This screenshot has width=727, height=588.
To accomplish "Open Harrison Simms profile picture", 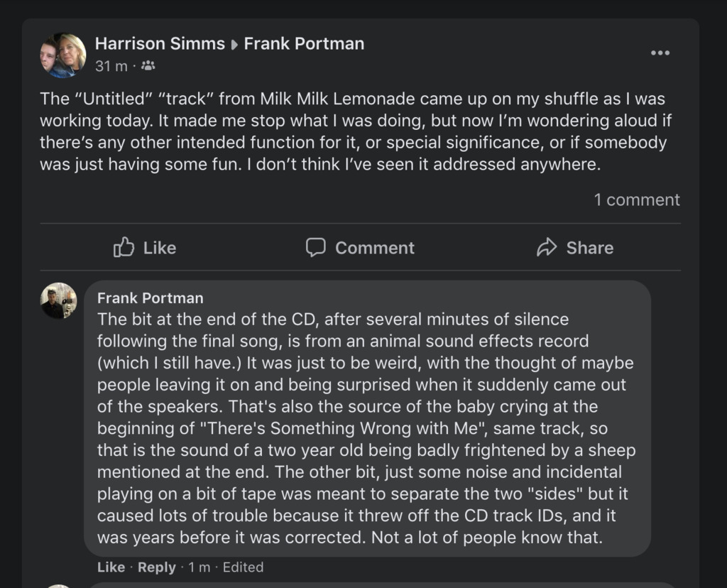I will coord(63,55).
